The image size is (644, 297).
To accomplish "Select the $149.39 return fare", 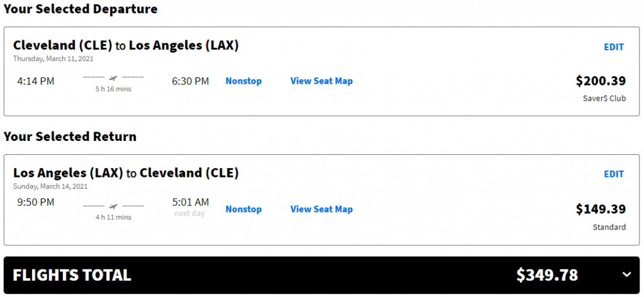I will point(601,209).
